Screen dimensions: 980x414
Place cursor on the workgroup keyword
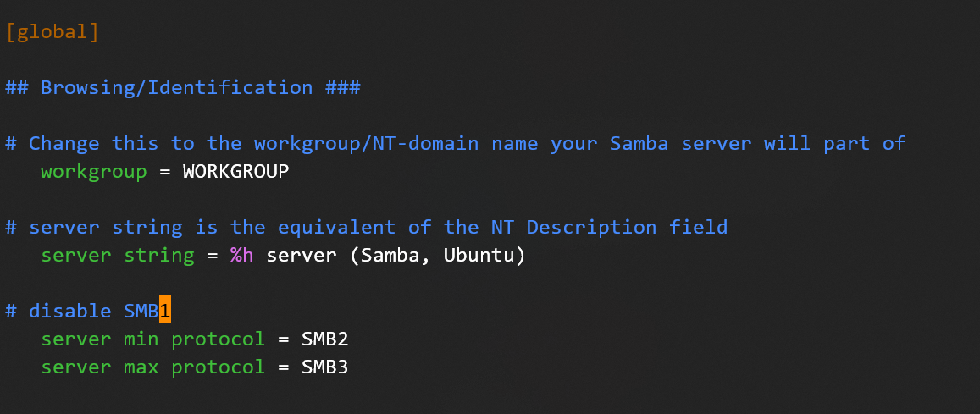coord(94,171)
